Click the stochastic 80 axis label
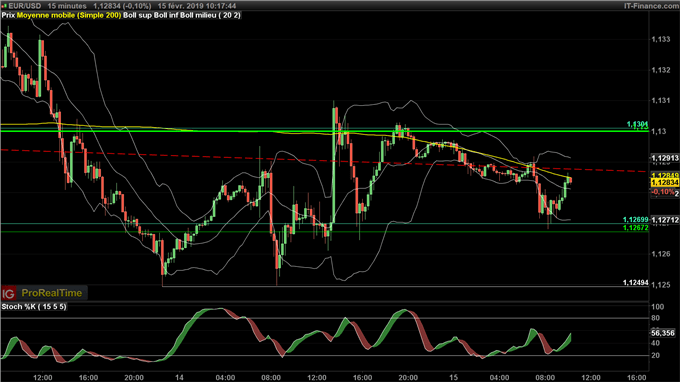Screen dimensions: 680x382 pos(656,318)
